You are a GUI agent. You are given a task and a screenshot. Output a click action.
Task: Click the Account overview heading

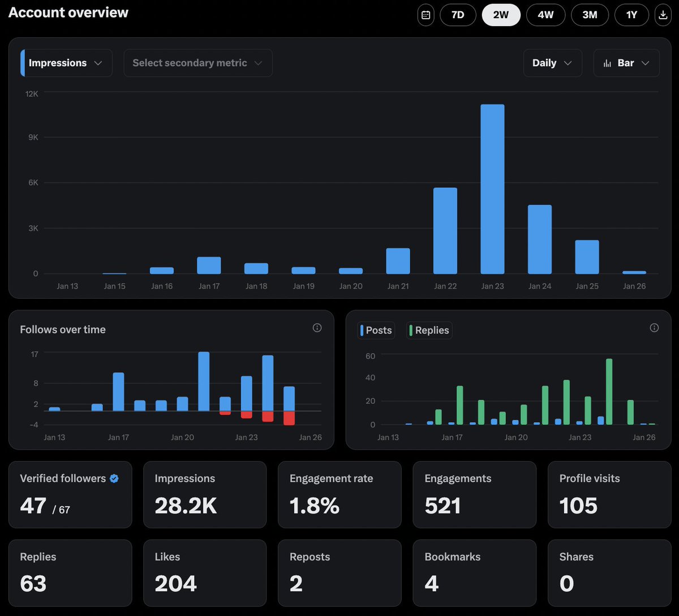point(68,12)
